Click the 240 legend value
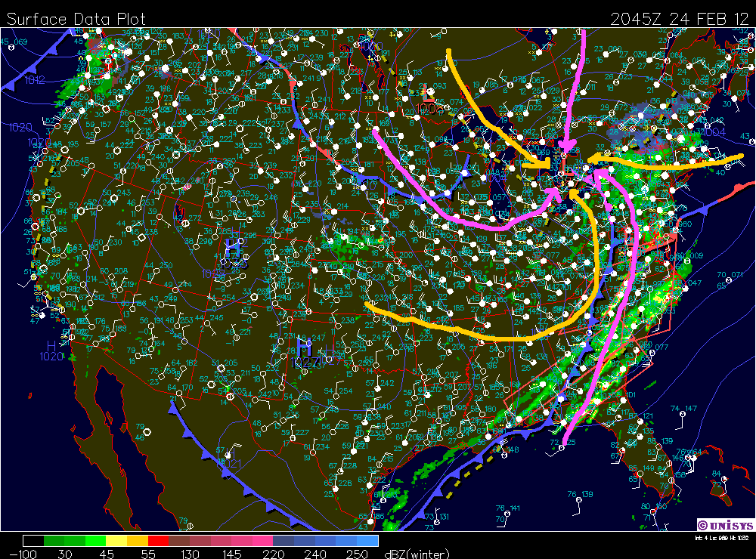This screenshot has width=756, height=559. coord(314,554)
